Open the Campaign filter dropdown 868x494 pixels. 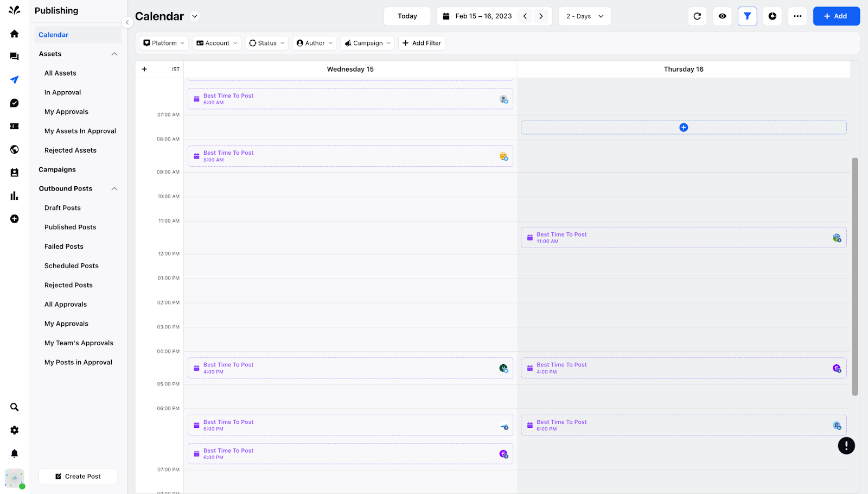coord(367,43)
